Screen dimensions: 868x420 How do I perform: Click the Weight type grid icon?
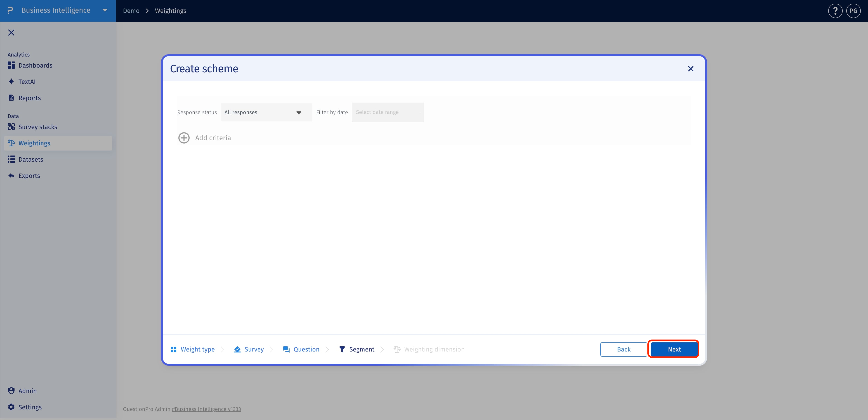[174, 349]
